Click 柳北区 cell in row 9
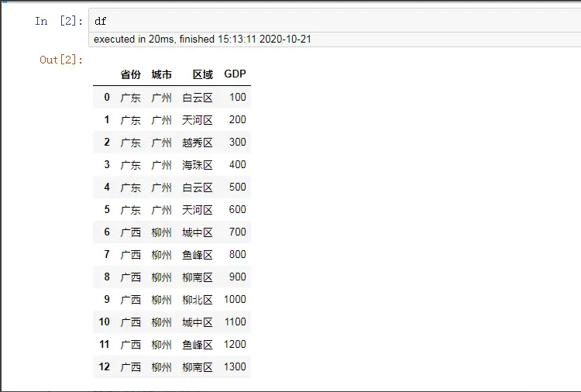 198,300
